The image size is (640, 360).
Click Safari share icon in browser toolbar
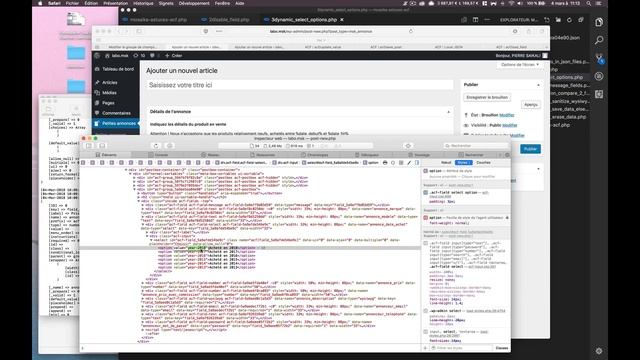529,31
